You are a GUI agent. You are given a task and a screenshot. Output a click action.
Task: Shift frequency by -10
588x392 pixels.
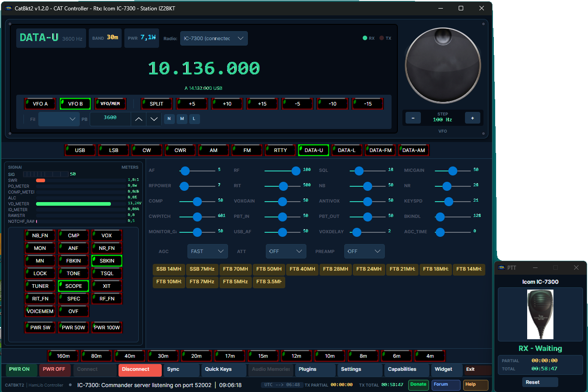332,104
